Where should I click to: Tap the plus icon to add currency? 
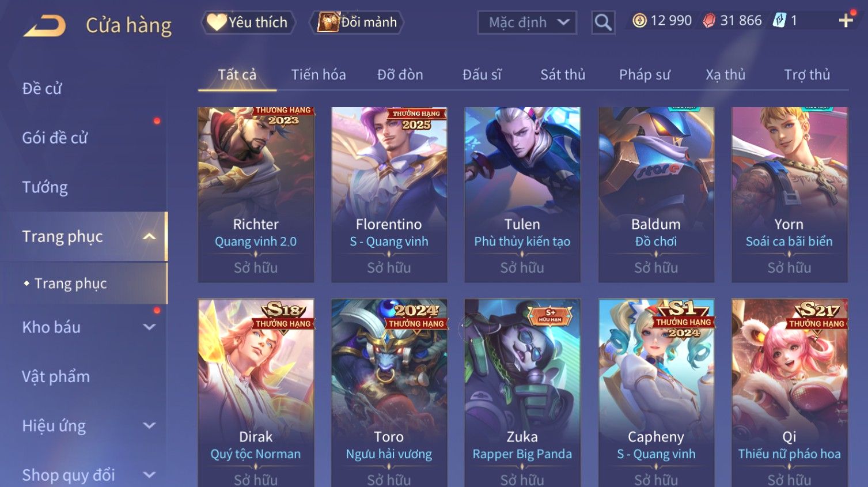[846, 21]
